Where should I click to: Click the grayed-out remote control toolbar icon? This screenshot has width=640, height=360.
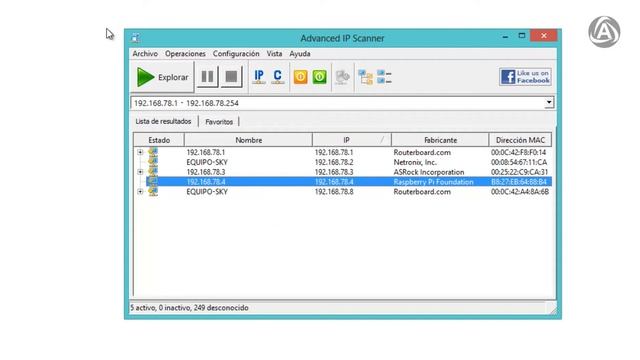point(342,77)
